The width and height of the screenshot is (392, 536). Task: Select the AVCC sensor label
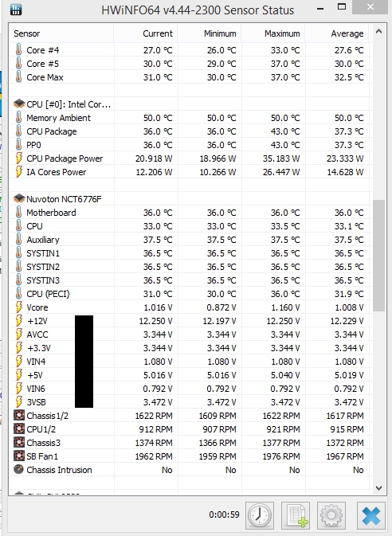[37, 335]
